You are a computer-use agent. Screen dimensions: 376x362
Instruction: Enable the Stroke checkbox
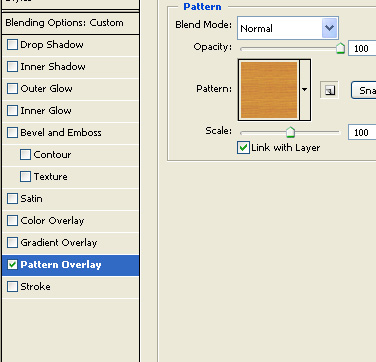(12, 287)
